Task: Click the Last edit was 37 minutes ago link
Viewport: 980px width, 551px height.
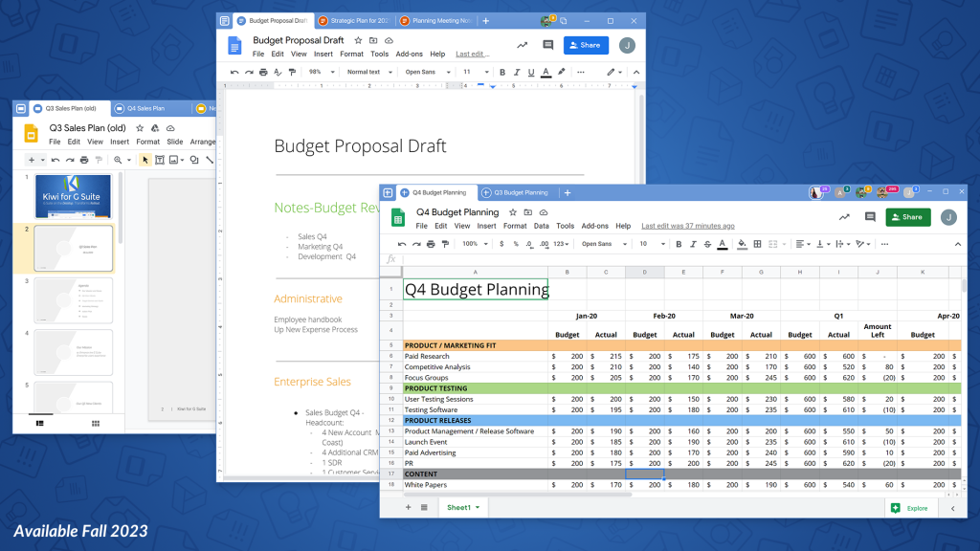Action: [687, 227]
